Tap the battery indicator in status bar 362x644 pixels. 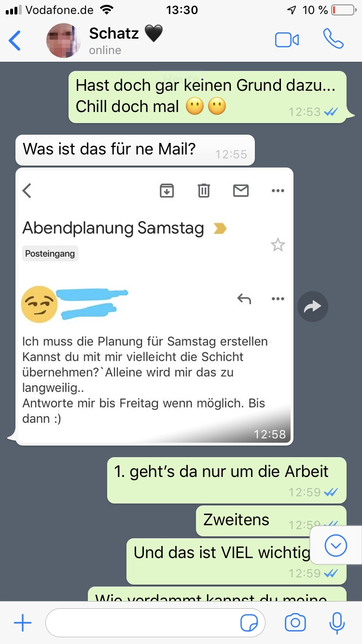click(343, 10)
